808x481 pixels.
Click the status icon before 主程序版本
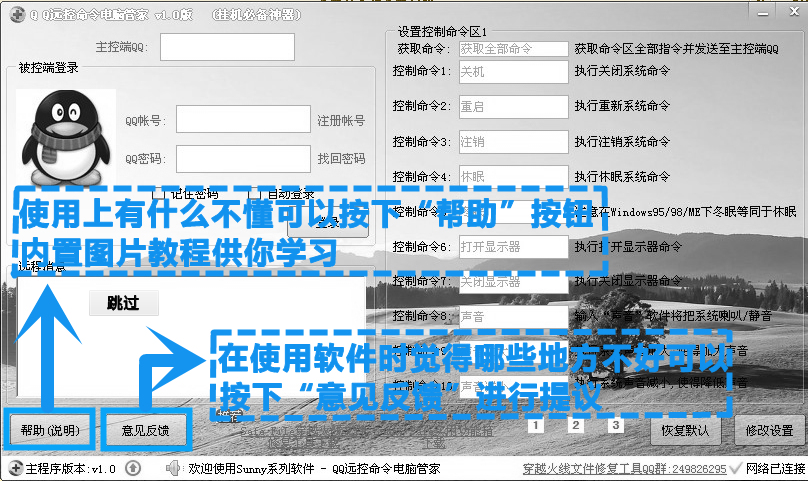[13, 468]
